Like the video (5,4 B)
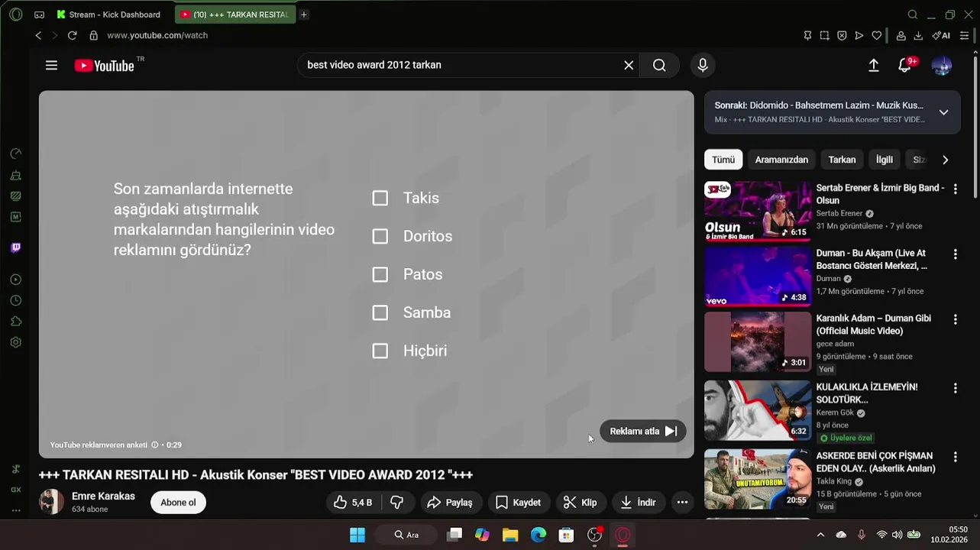Screen dimensions: 980x550 353,502
